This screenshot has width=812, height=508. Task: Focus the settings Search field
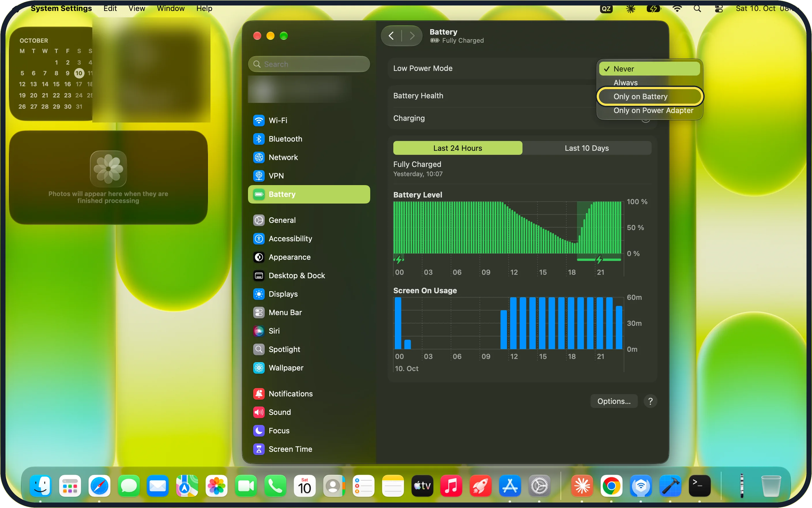(309, 64)
